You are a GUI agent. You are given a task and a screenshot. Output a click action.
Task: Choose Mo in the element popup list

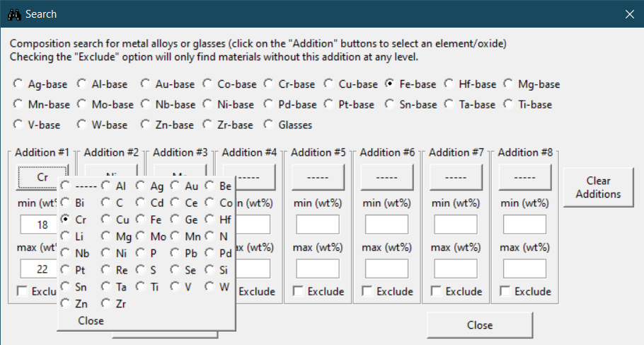click(142, 237)
